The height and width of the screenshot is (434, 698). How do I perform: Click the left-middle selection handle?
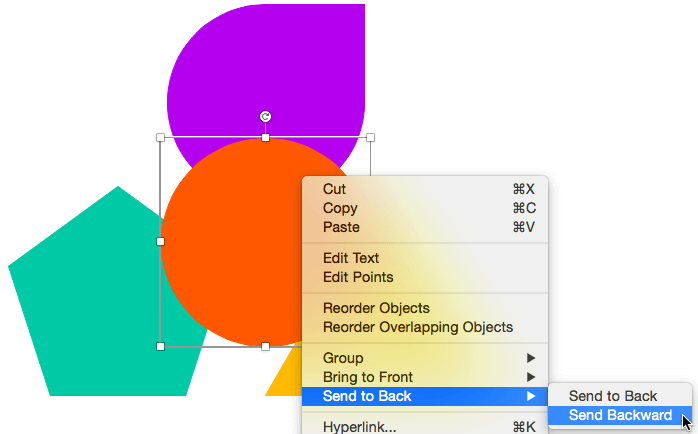coord(160,241)
